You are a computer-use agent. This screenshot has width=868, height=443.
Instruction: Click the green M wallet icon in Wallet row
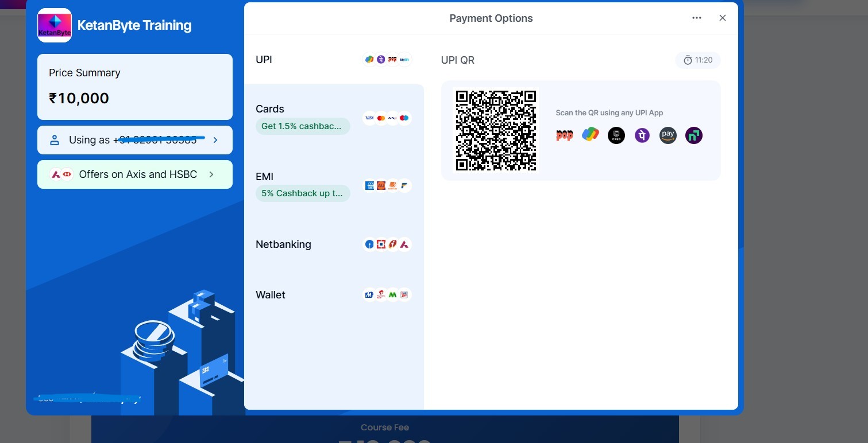coord(392,295)
